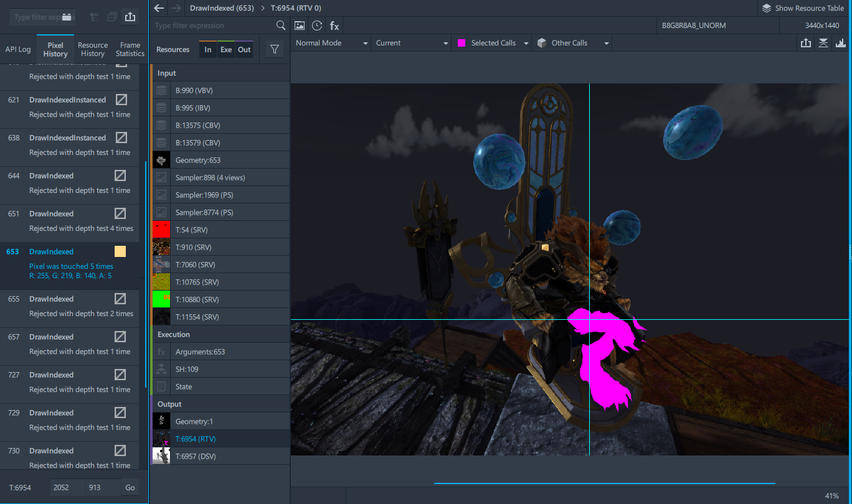Open the resources filter funnel
The image size is (852, 504).
tap(275, 50)
